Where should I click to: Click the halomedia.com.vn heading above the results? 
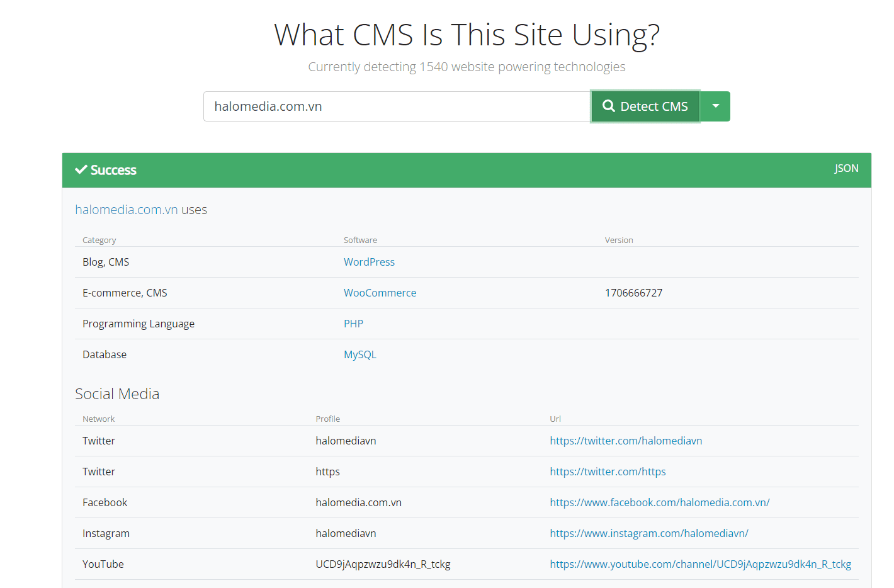coord(125,209)
